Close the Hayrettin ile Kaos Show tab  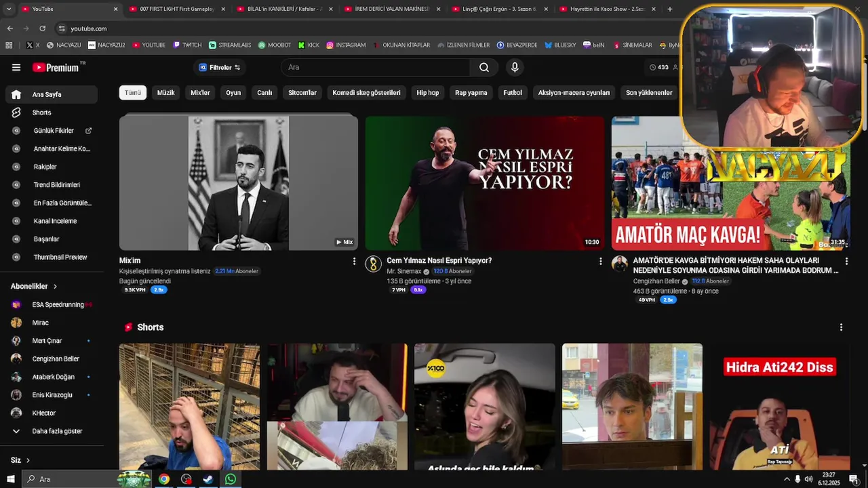coord(654,9)
